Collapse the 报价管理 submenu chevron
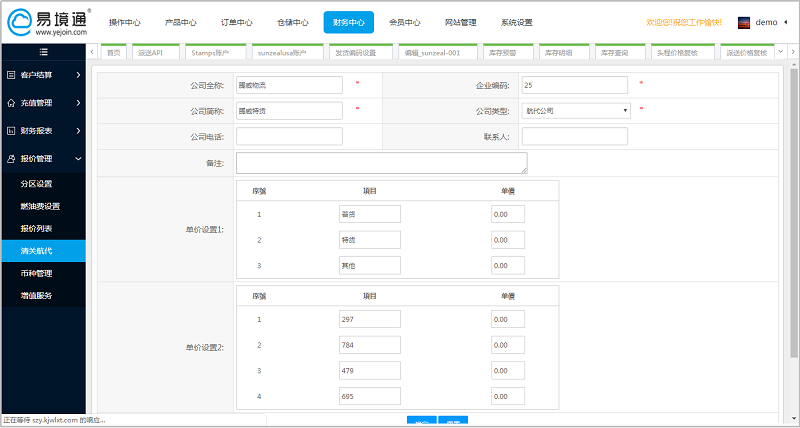800x428 pixels. pyautogui.click(x=78, y=158)
